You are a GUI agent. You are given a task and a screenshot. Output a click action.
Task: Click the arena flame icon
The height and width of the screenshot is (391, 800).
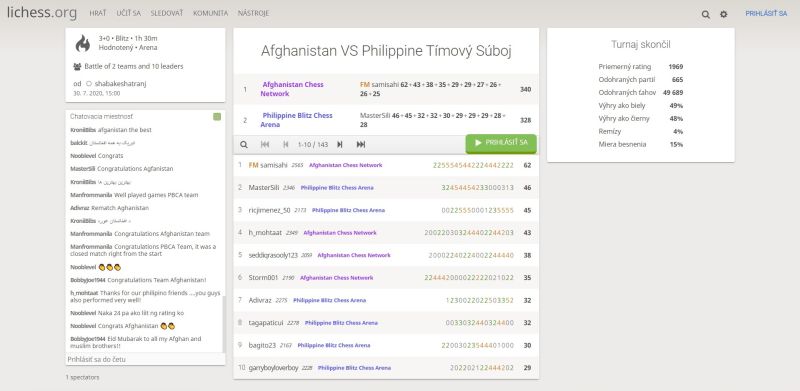[x=83, y=43]
